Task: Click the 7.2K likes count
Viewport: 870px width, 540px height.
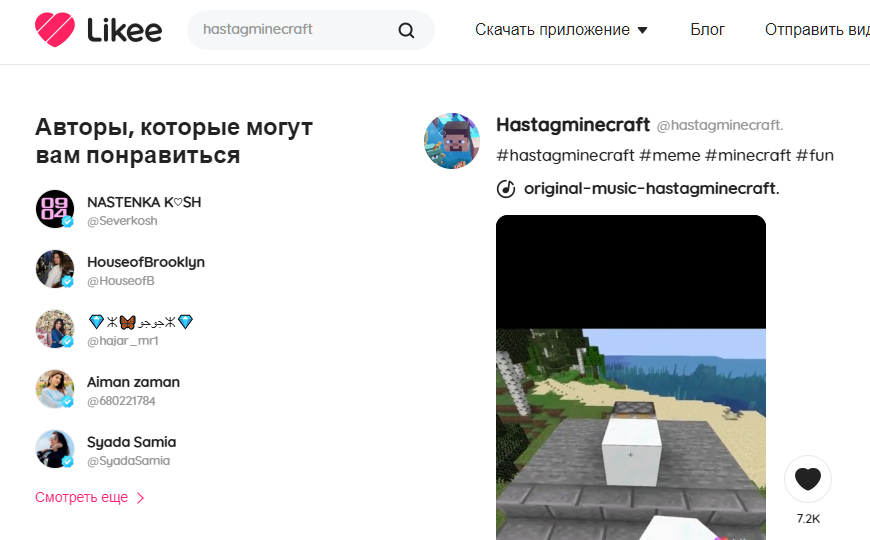Action: [x=808, y=519]
